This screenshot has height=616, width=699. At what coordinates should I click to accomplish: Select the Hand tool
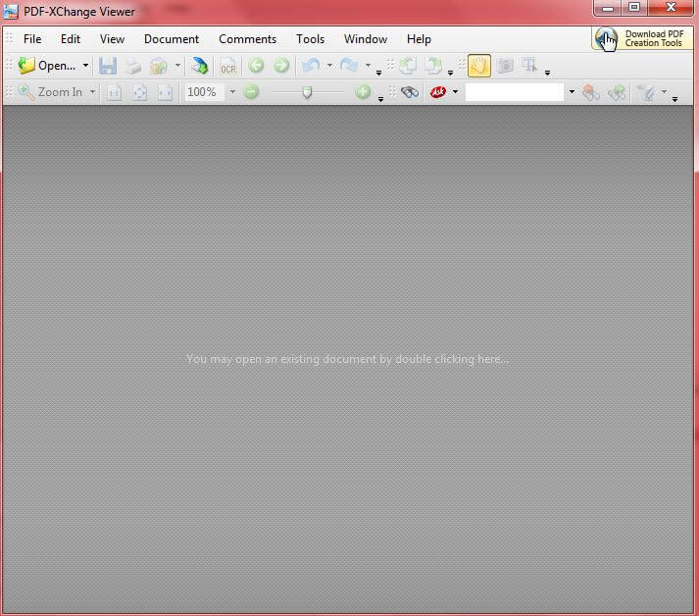pyautogui.click(x=479, y=66)
